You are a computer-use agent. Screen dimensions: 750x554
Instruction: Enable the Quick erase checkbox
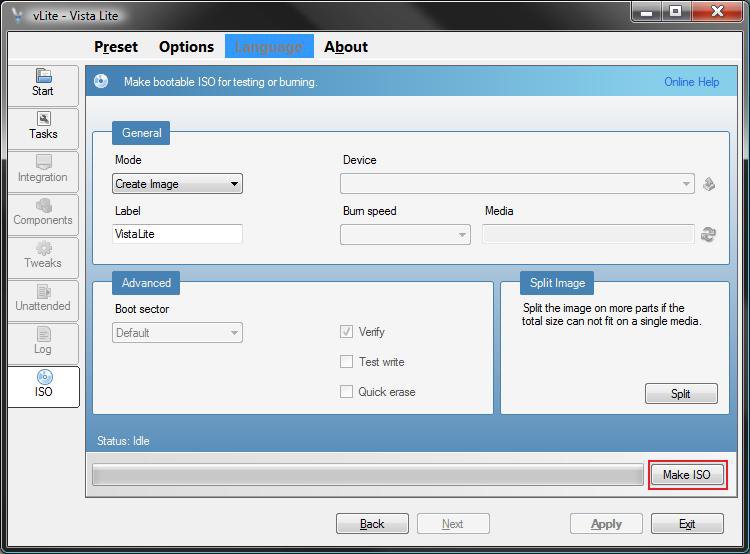tap(346, 392)
